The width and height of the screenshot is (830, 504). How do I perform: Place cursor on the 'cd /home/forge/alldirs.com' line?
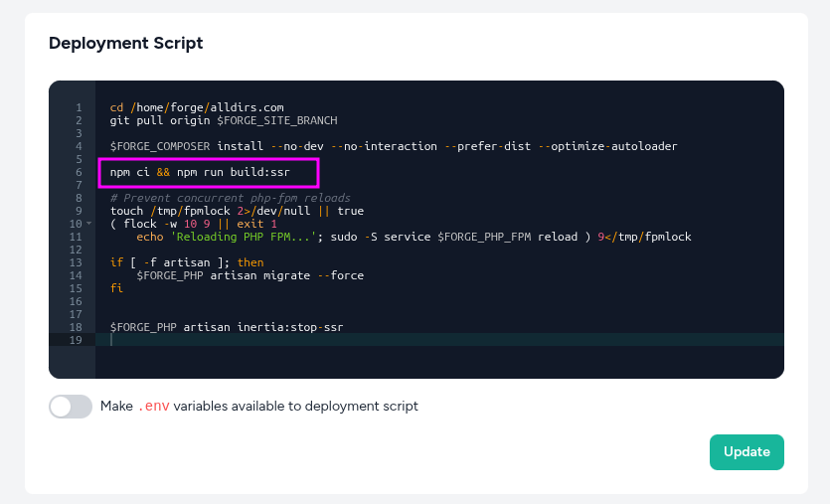[197, 107]
